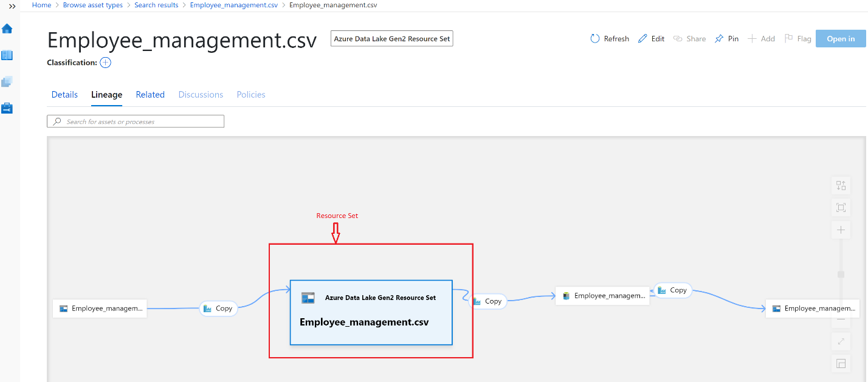Screen dimensions: 868x382
Task: Return to Search results in breadcrumb
Action: pos(156,5)
